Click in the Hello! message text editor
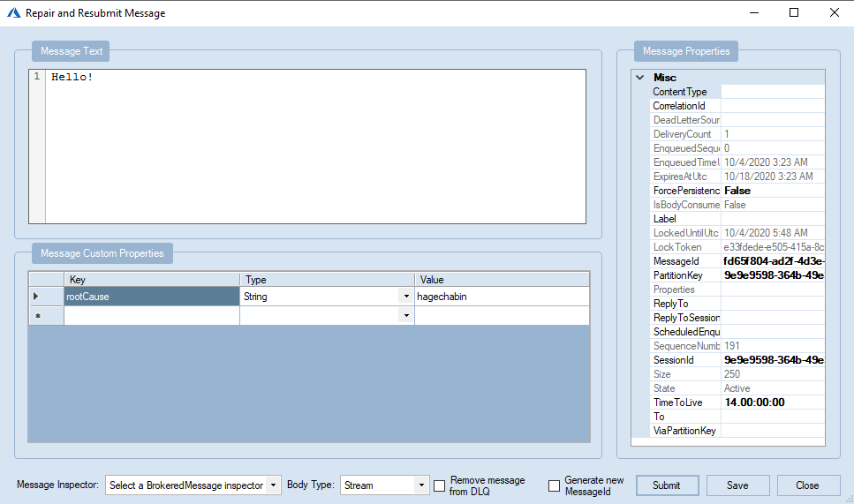The height and width of the screenshot is (504, 854). pos(316,147)
